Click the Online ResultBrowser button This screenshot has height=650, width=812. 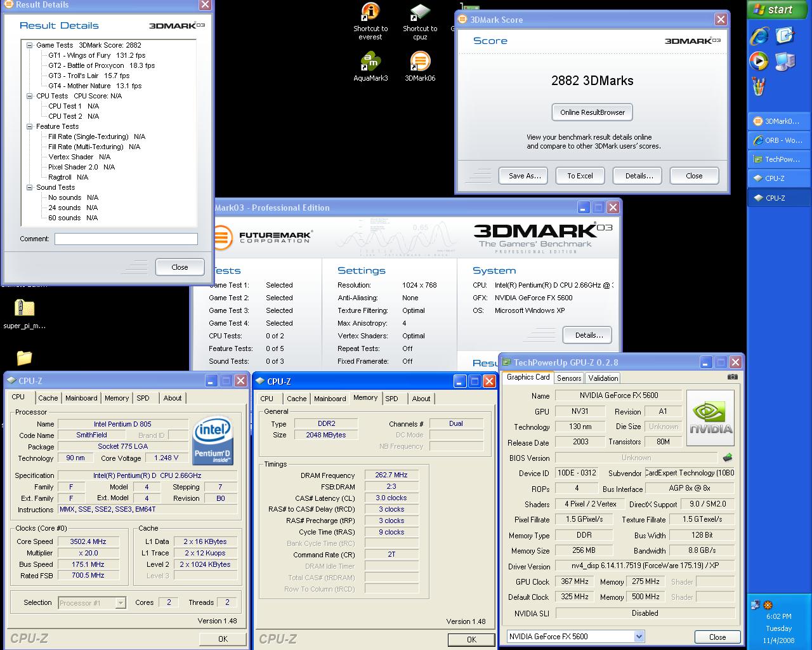(593, 112)
